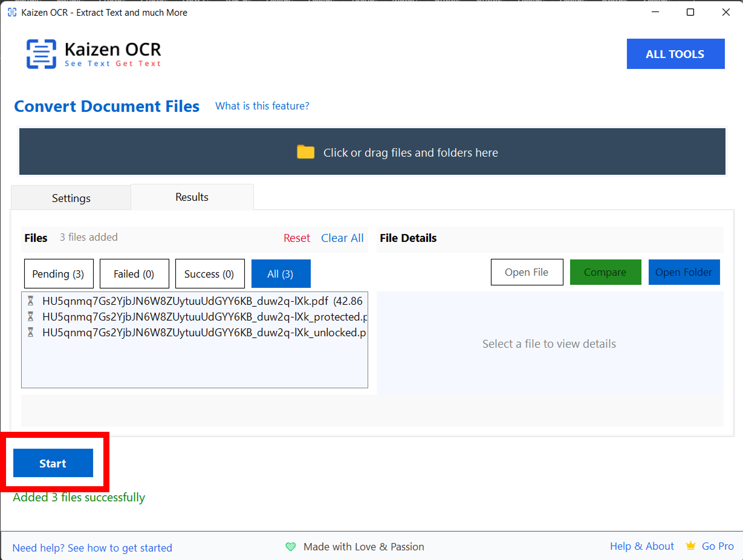Show Failed (0) files filter
This screenshot has width=743, height=560.
pos(134,274)
